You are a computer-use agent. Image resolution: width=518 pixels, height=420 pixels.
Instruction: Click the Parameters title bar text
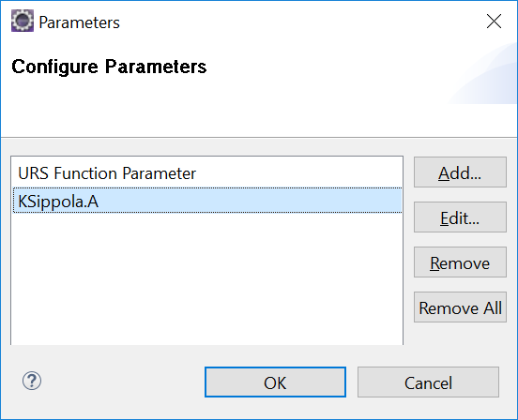(79, 22)
